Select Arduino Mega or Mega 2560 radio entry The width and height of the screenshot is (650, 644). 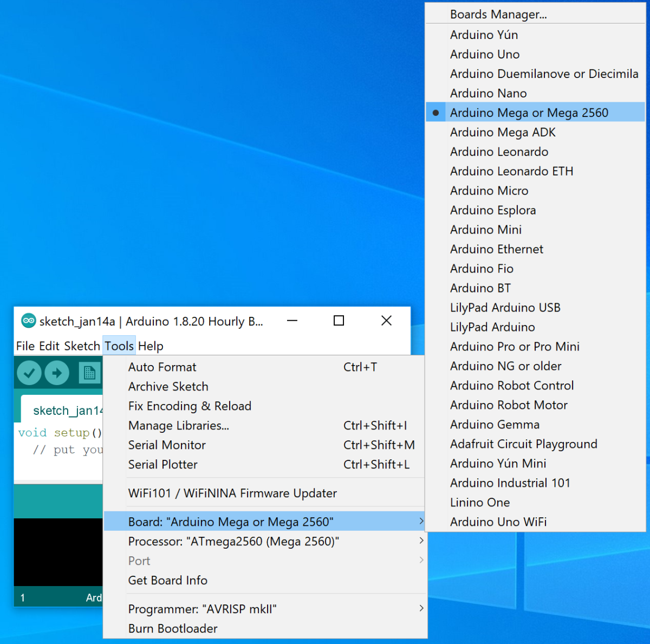pos(535,113)
